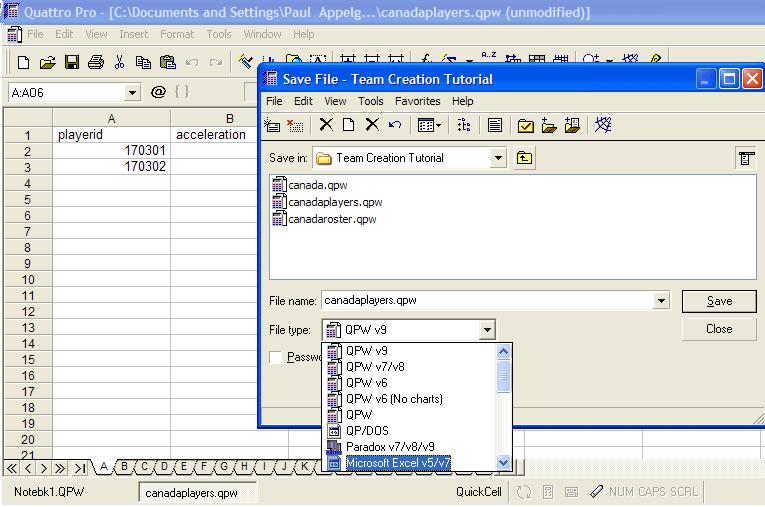Open the Format menu in Quattro Pro
Screen dimensions: 765x507
(177, 34)
